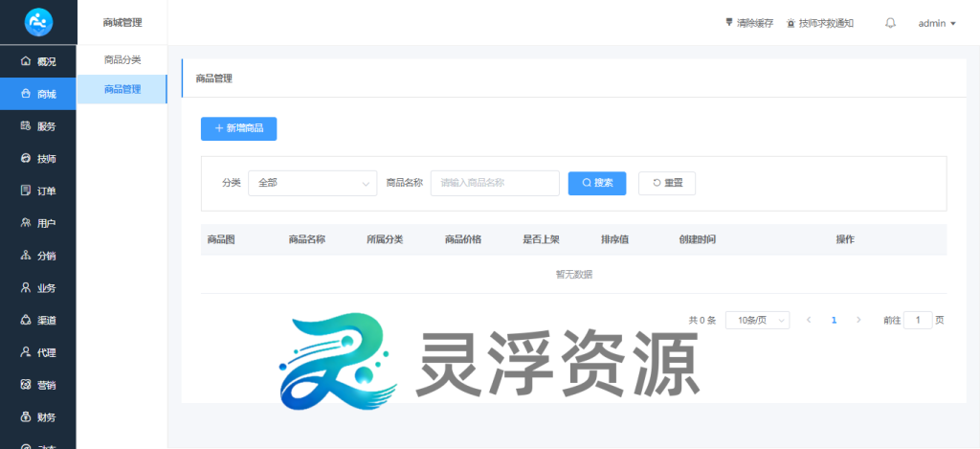The width and height of the screenshot is (980, 449).
Task: Click the 技师求救通知 alarm icon
Action: 791,23
